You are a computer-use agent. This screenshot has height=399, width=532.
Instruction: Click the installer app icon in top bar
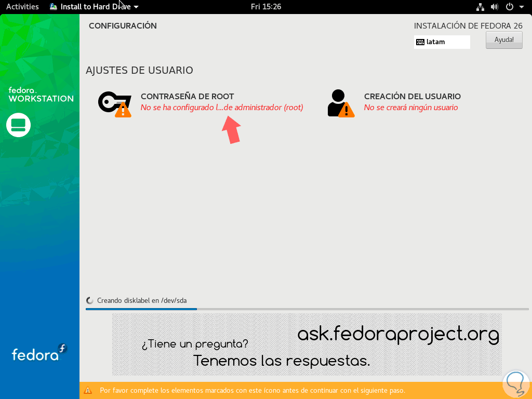(x=54, y=6)
